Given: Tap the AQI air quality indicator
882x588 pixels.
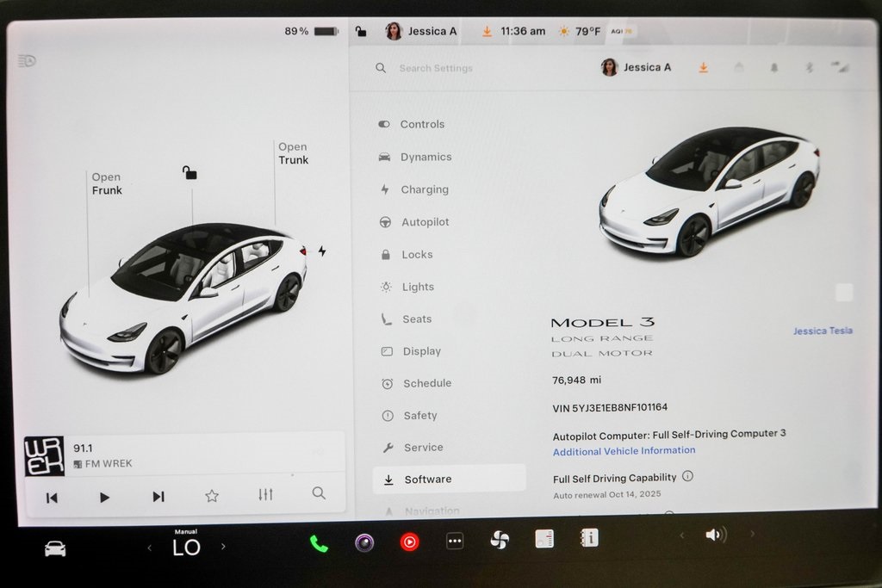Looking at the screenshot, I should click(622, 32).
